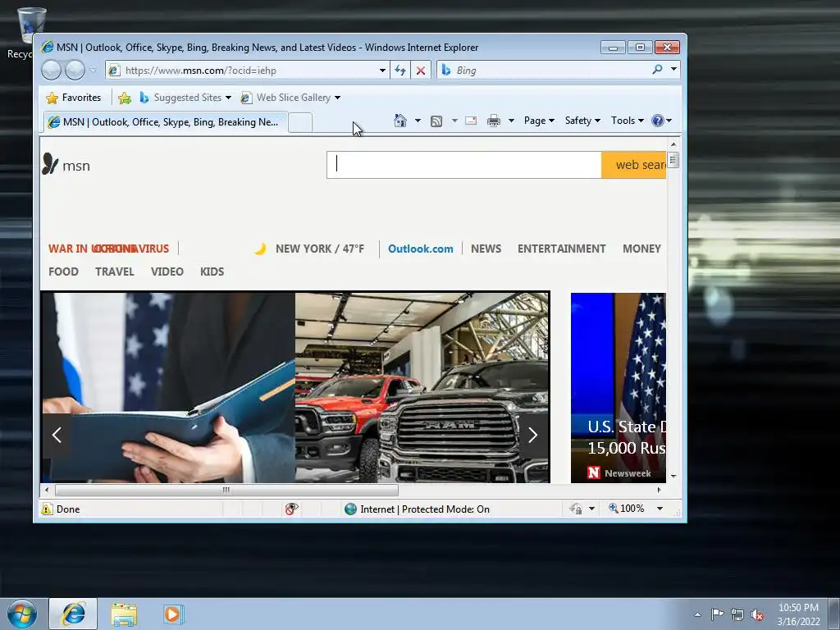Open a new blank tab
Screen dimensions: 840x630
tap(300, 123)
